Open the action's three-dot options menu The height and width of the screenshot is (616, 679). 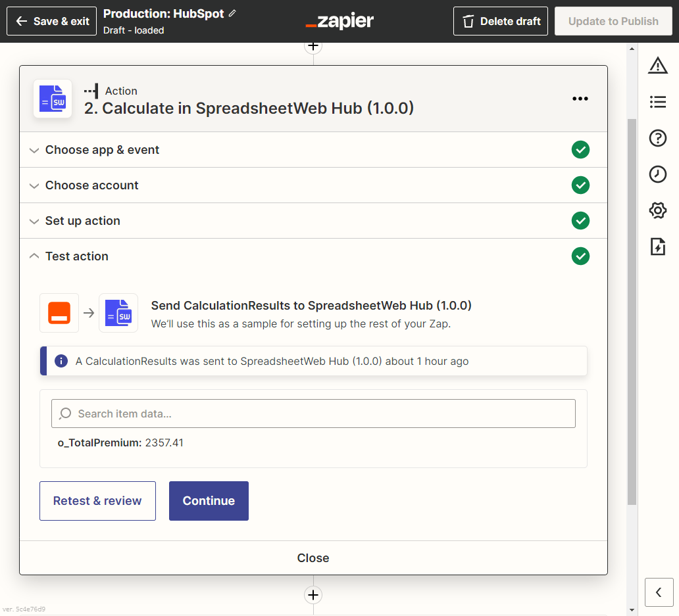pos(580,99)
